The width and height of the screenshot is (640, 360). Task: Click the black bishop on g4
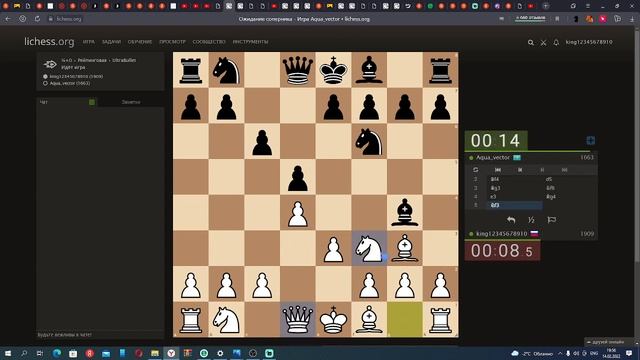tap(404, 212)
